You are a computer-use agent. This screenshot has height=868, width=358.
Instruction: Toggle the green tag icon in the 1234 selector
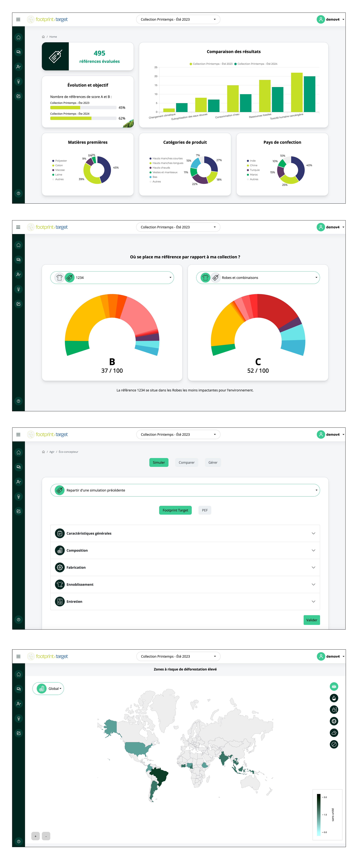point(69,278)
